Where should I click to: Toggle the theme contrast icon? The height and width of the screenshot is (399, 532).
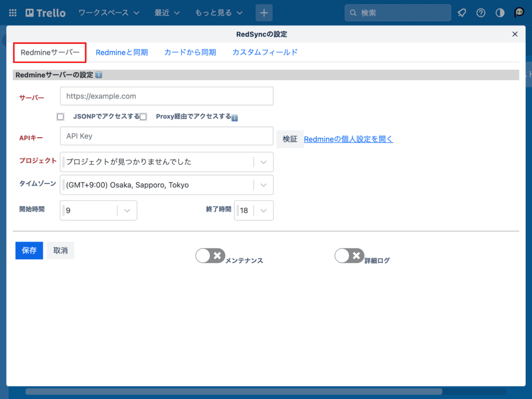(499, 12)
